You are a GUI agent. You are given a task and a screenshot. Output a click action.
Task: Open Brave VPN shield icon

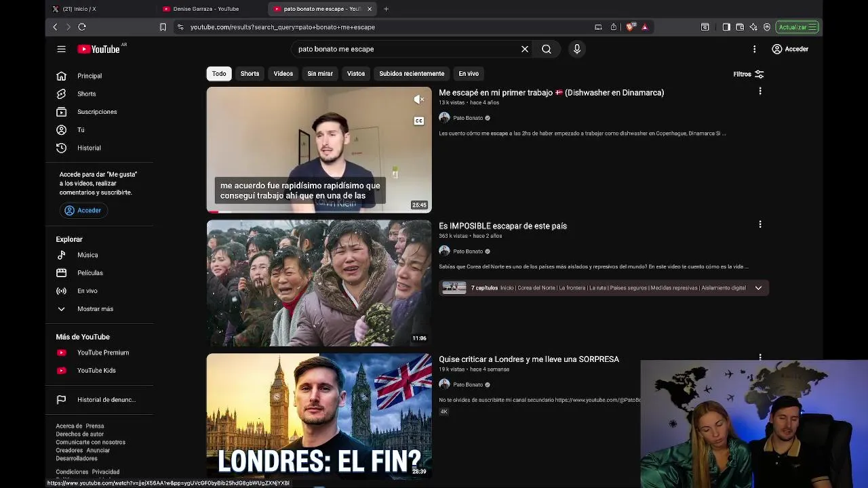click(x=767, y=27)
